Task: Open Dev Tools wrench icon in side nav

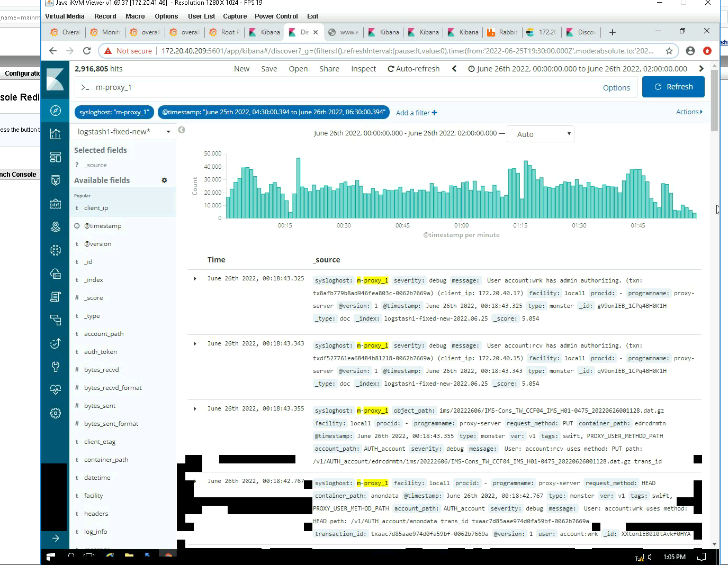Action: coord(56,367)
